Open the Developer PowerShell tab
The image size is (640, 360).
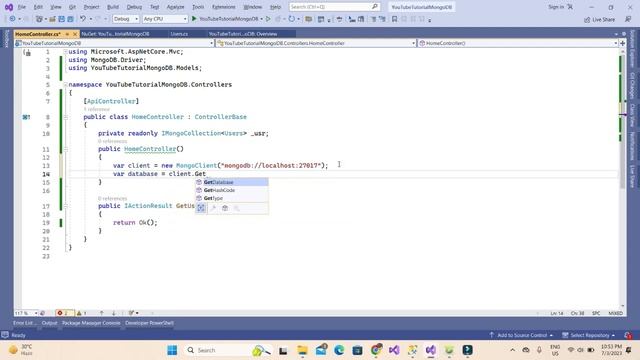click(149, 323)
